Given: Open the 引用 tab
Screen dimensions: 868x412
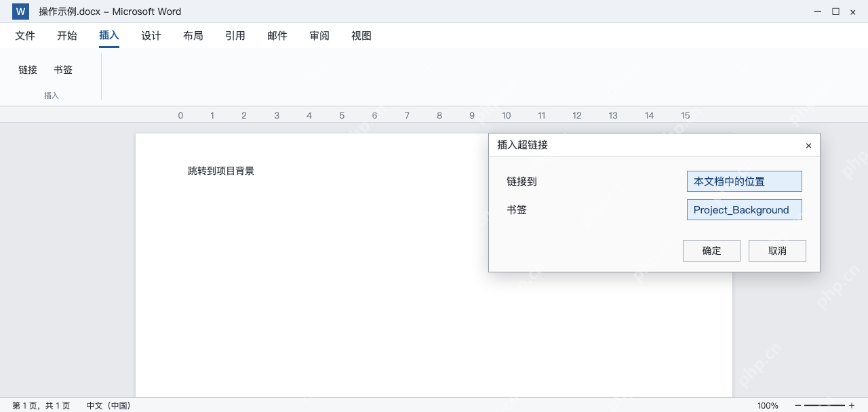Looking at the screenshot, I should tap(235, 36).
